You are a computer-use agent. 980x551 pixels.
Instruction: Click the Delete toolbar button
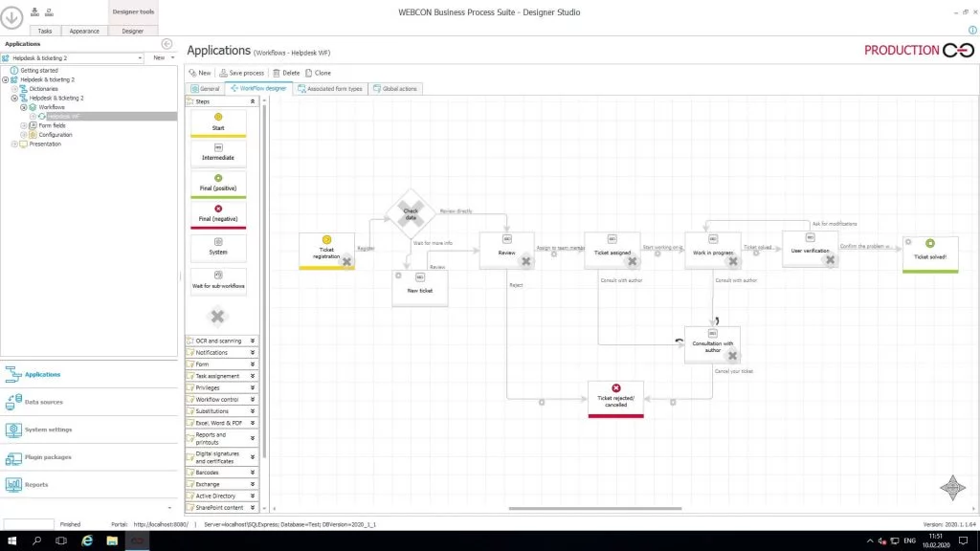pyautogui.click(x=286, y=73)
